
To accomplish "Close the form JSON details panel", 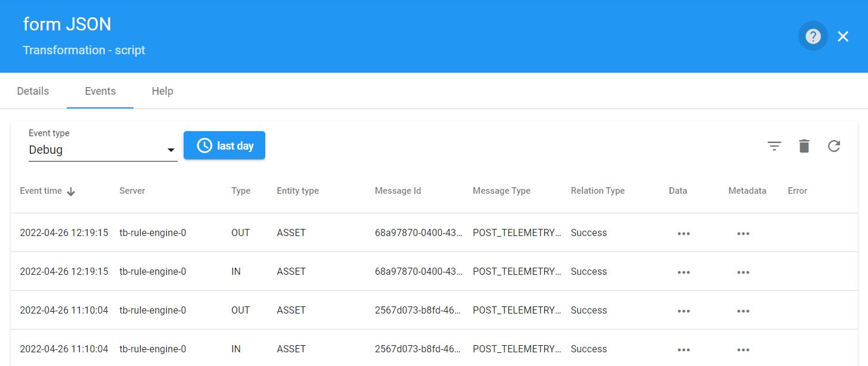I will [x=843, y=36].
